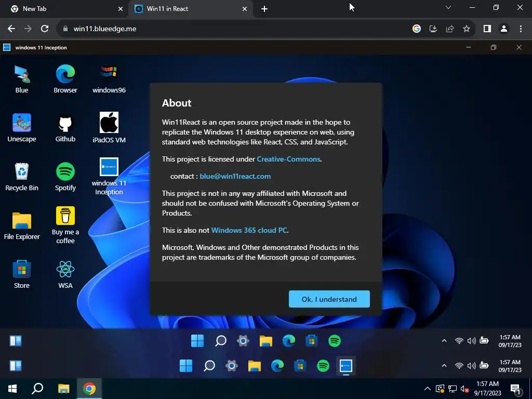Click Search icon on the upper inner taskbar
Screen dimensions: 532x399
point(220,341)
